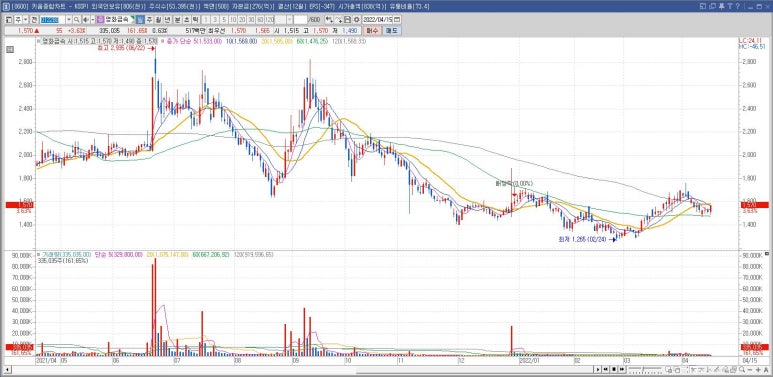Click the save floppy disk icon
Viewport: 773px width, 377px height.
coord(348,20)
